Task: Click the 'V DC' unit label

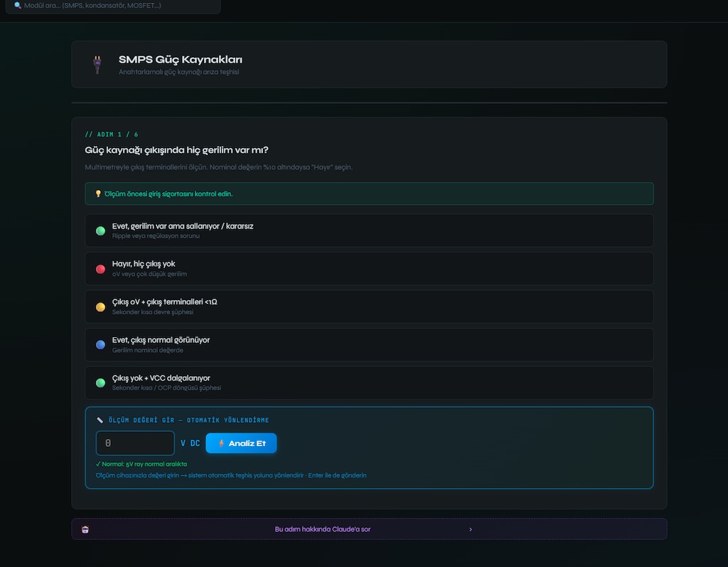Action: tap(190, 443)
